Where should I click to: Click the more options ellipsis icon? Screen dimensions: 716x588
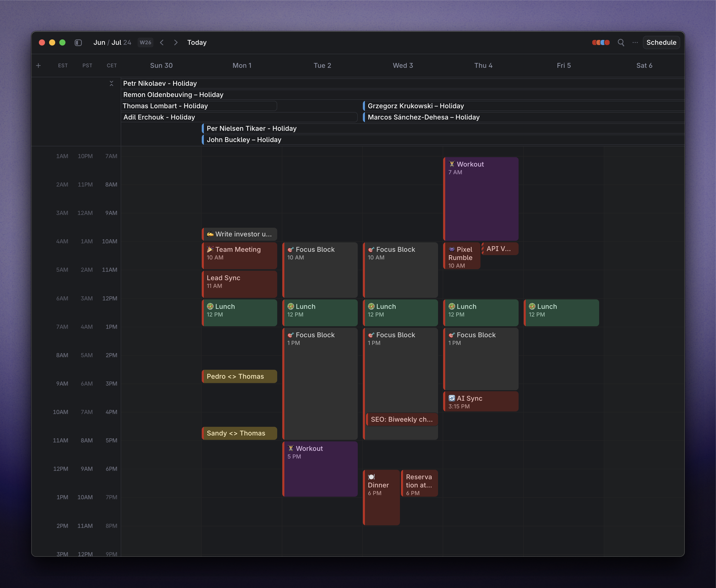point(636,42)
